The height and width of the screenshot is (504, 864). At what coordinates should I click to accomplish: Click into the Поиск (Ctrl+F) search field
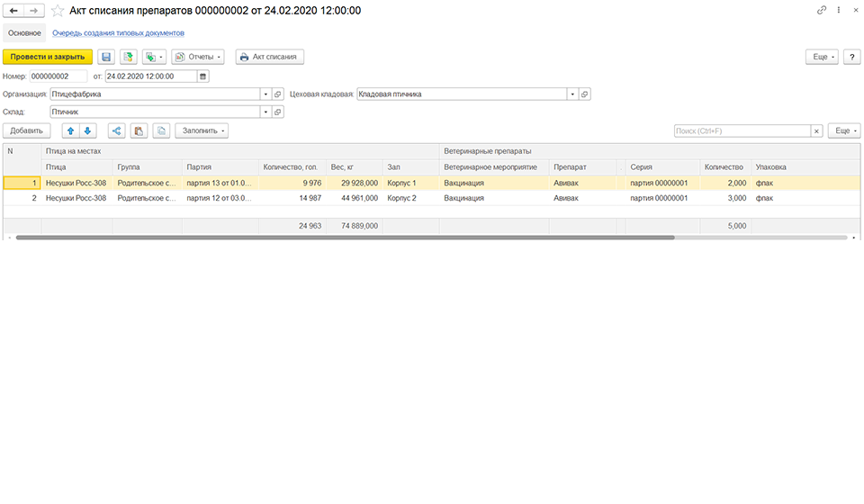(x=742, y=131)
